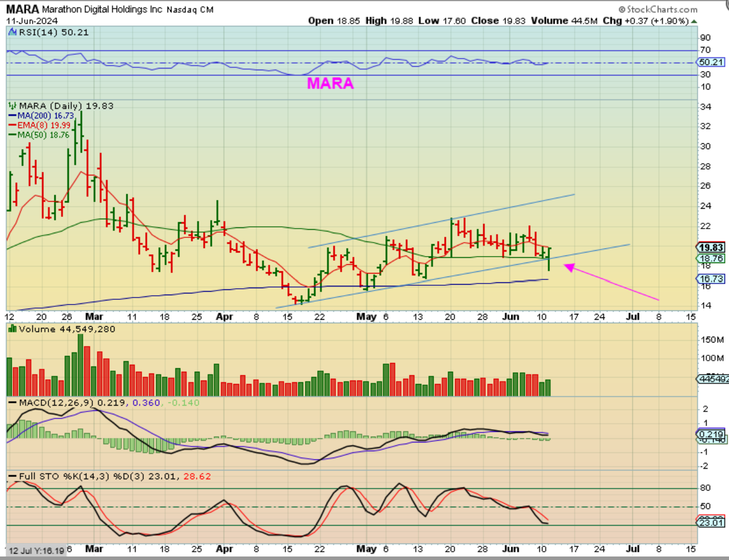Click the MARA (Daily) 19.83 price legend
The width and height of the screenshot is (729, 560).
point(61,106)
